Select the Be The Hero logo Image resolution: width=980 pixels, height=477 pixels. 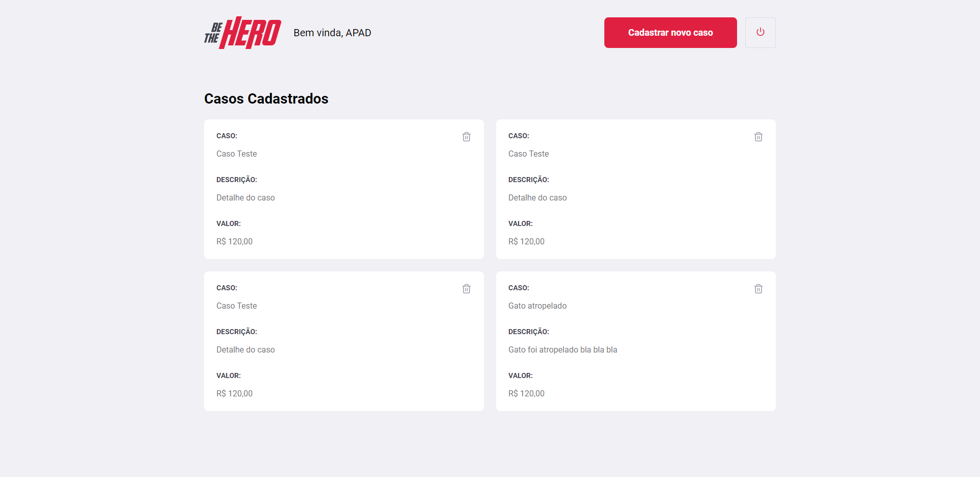tap(242, 33)
